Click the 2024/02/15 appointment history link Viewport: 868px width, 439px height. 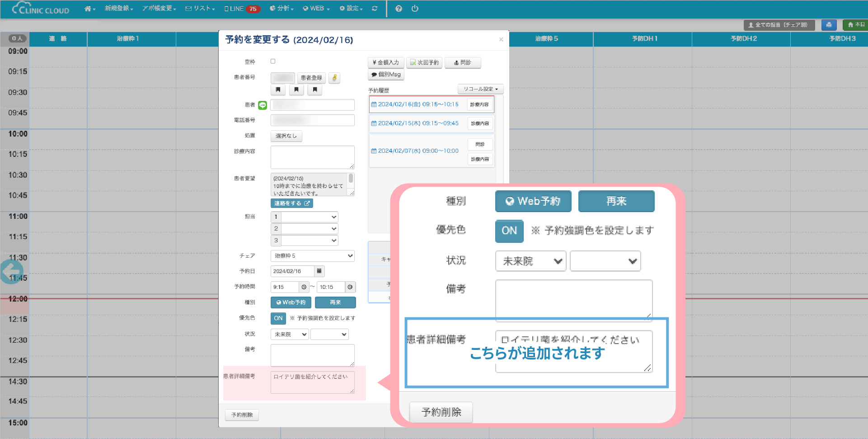[x=418, y=123]
